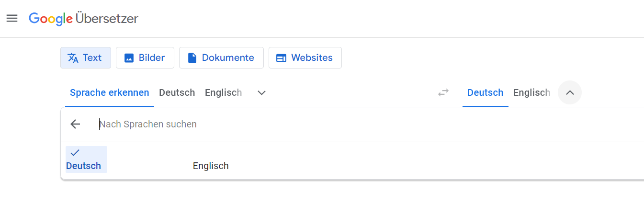
Task: Click the checkmark next to Deutsch
Action: click(x=75, y=153)
